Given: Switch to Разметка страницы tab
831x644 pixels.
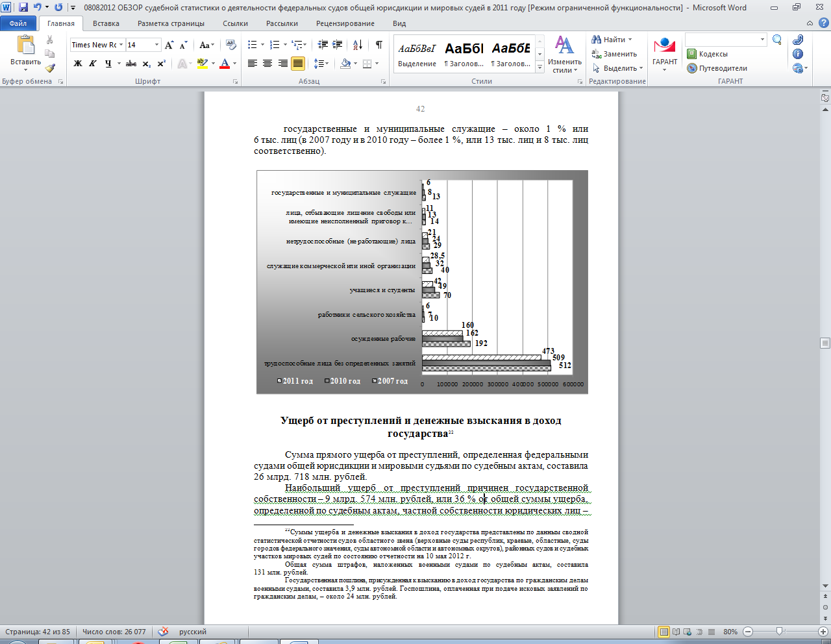Looking at the screenshot, I should point(171,23).
